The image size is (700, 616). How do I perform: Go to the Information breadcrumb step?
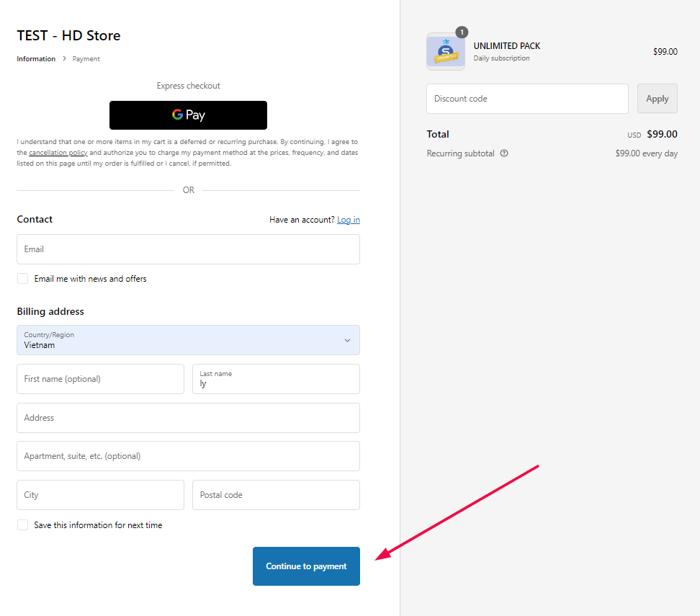(x=36, y=59)
